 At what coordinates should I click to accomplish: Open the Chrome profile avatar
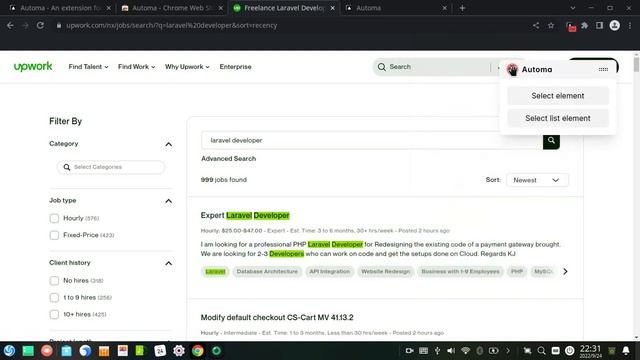click(x=614, y=25)
